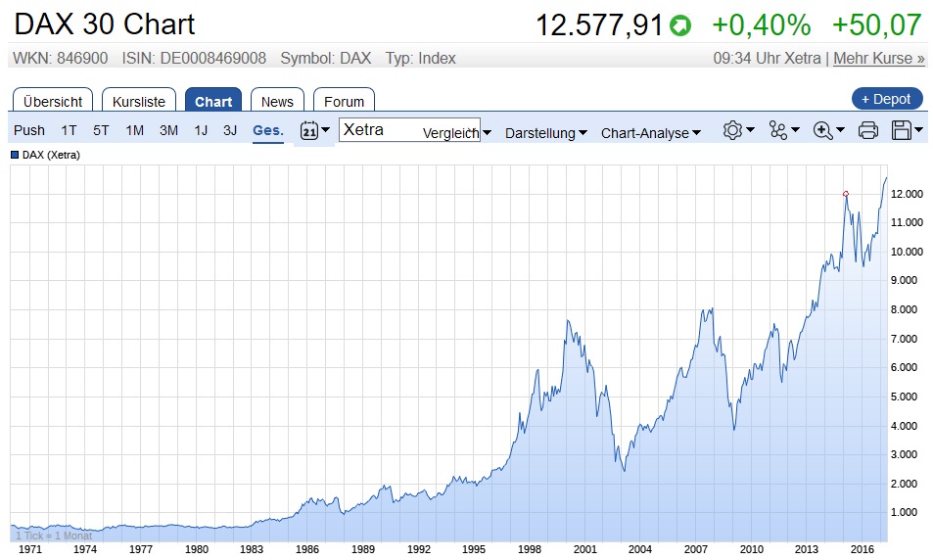
Task: Select the 1J time range
Action: coord(201,130)
